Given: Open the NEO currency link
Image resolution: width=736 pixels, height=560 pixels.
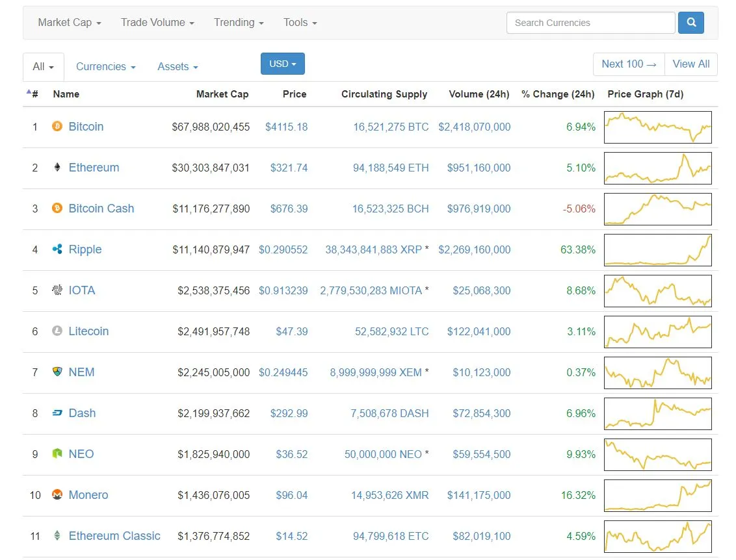Looking at the screenshot, I should pyautogui.click(x=81, y=453).
